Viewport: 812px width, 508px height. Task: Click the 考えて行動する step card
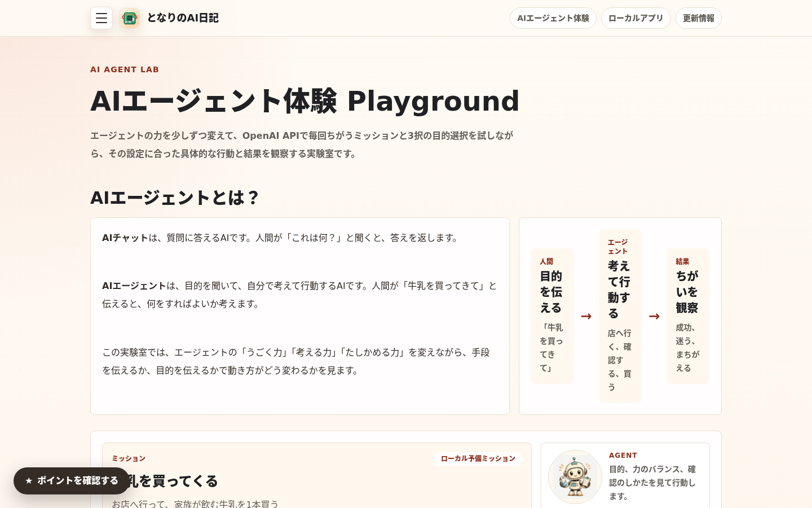[x=620, y=316]
